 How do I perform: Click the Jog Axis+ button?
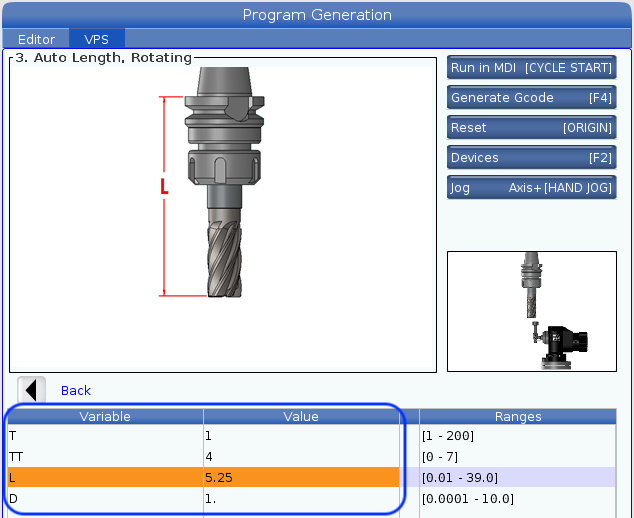[x=531, y=188]
